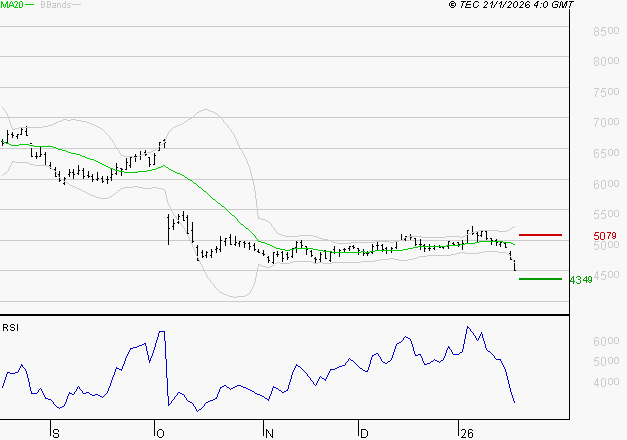Click the MA20 indicator legend label
Image resolution: width=627 pixels, height=440 pixels.
(12, 5)
